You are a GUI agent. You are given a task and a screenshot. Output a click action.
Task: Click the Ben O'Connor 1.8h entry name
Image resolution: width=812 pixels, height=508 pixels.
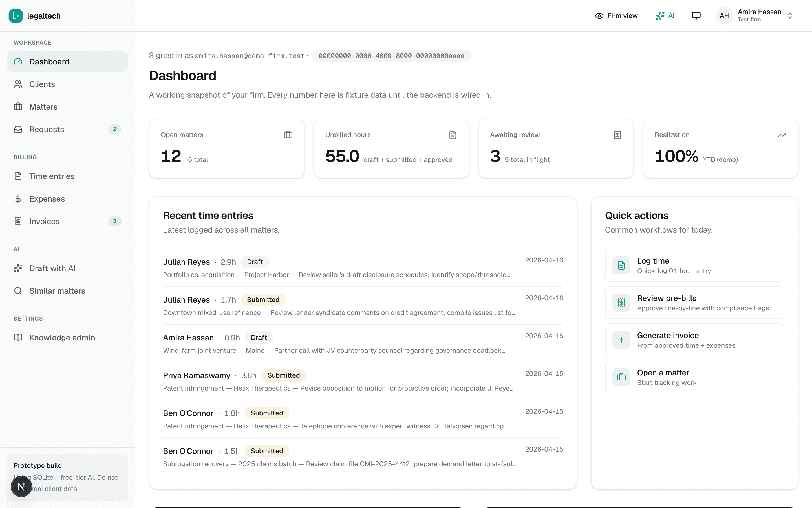[188, 413]
